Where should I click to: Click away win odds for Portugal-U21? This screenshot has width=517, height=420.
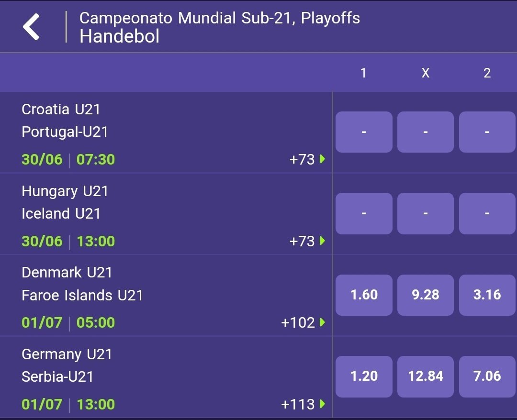[487, 132]
